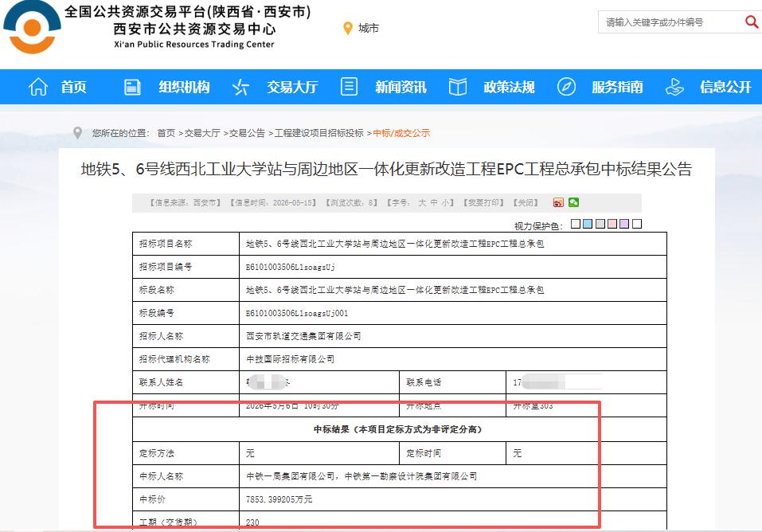Pick the light gray eye-protection color swatch
Image resolution: width=762 pixels, height=532 pixels.
(x=576, y=224)
